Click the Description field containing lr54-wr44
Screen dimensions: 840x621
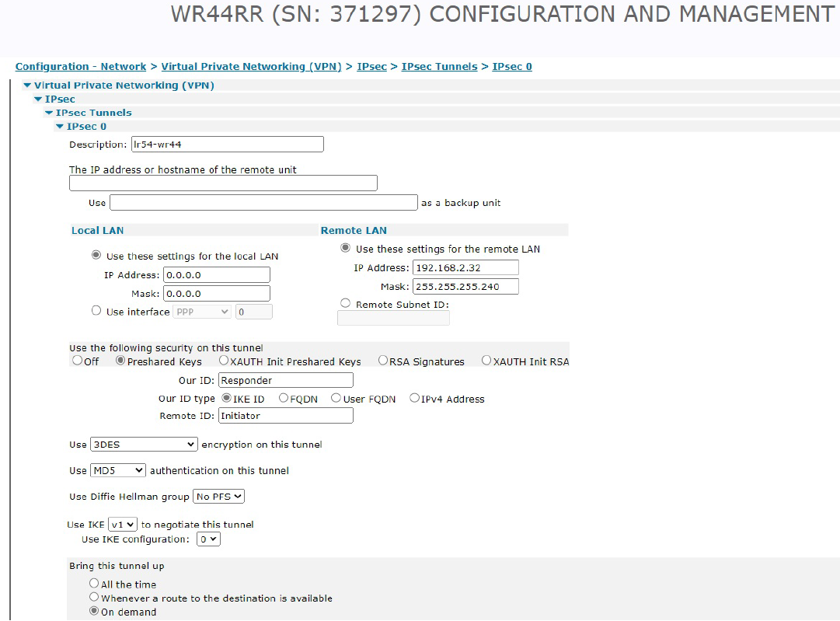tap(228, 144)
